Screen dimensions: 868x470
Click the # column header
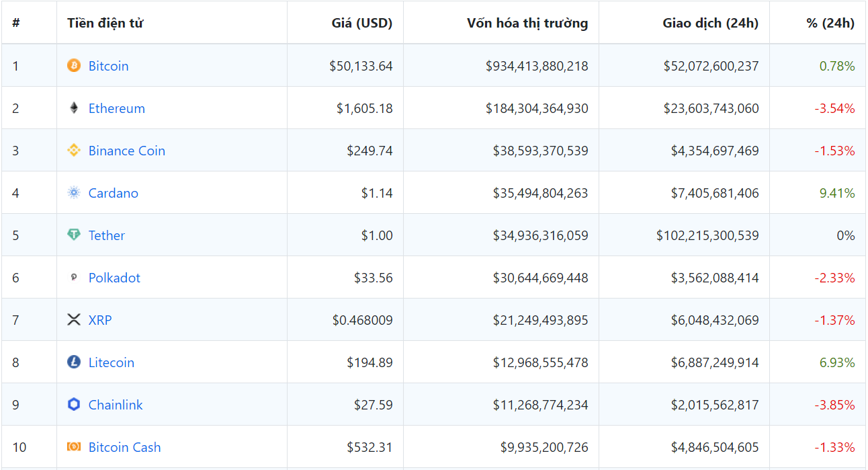(x=16, y=23)
